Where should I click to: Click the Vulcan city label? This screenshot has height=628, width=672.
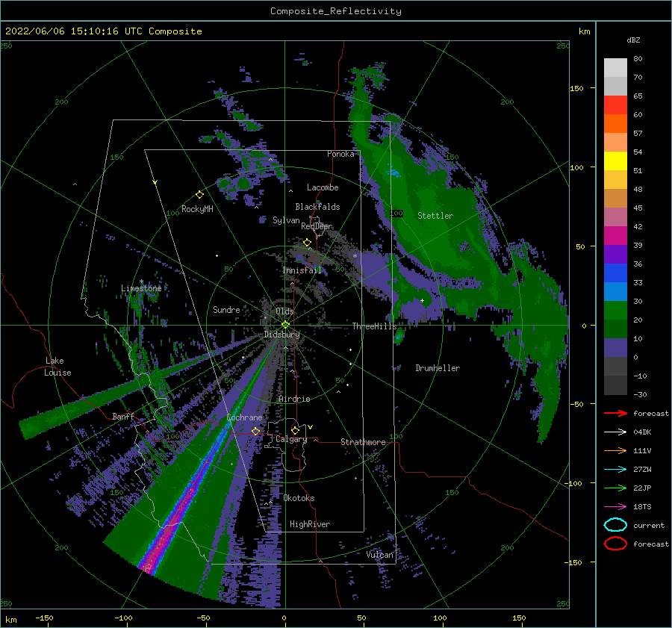(x=380, y=555)
